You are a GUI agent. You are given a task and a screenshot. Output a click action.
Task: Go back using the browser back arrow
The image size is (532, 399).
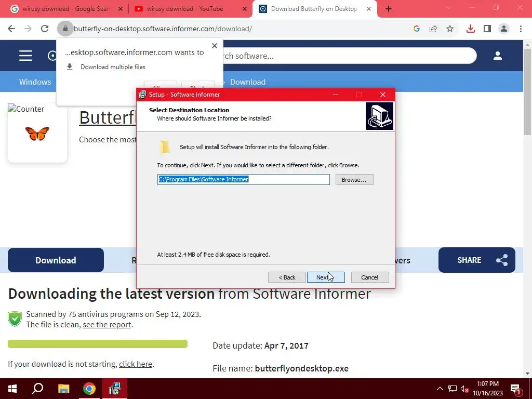11,29
